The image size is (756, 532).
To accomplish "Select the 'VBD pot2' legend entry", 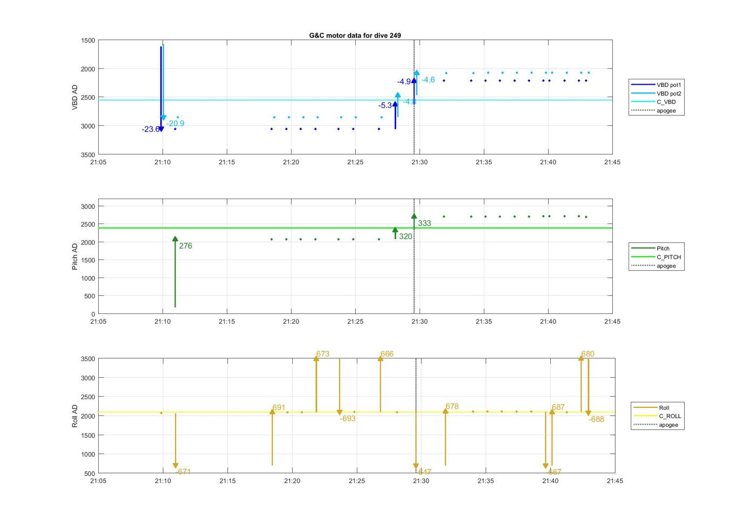I will pyautogui.click(x=657, y=93).
